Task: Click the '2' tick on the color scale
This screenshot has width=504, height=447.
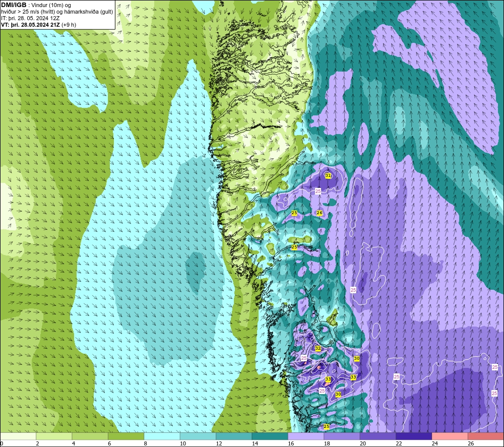Action: pyautogui.click(x=38, y=443)
